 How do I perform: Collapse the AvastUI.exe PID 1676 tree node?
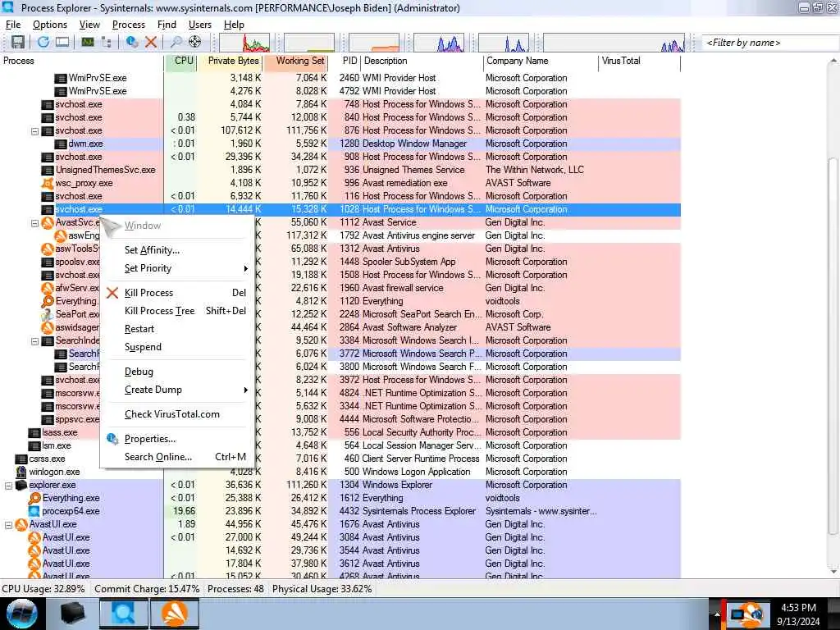[x=8, y=525]
